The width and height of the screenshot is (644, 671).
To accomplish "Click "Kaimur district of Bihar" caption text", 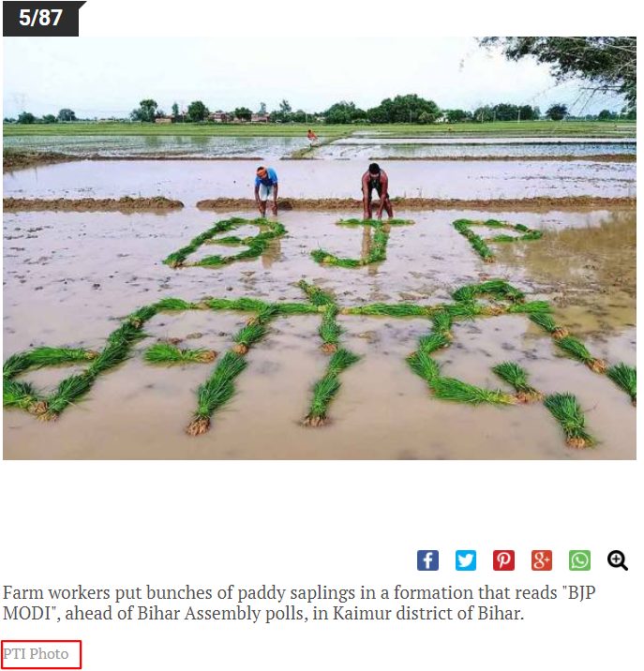I will coord(428,613).
